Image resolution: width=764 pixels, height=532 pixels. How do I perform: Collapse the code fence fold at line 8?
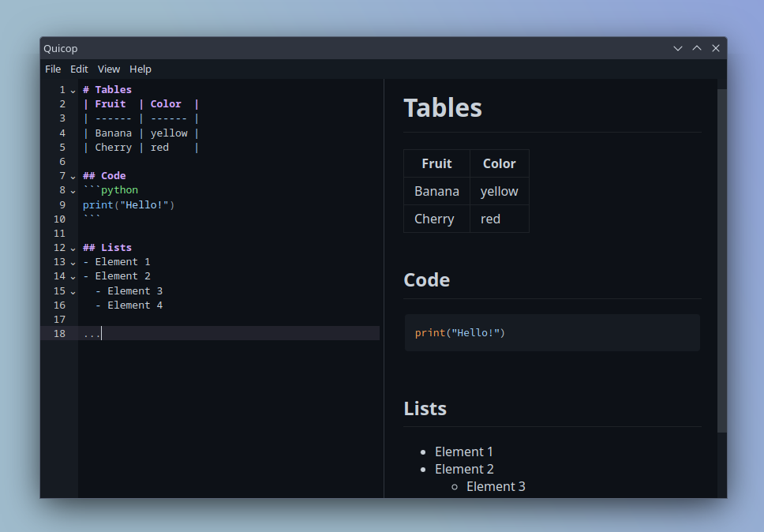pyautogui.click(x=73, y=191)
